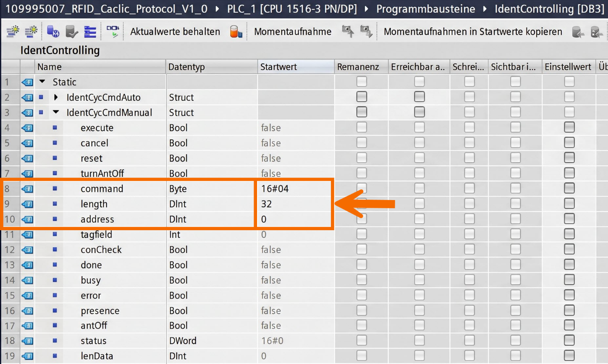
Task: Click the tag icon in the IdentCycCmdManual row
Action: tap(28, 113)
